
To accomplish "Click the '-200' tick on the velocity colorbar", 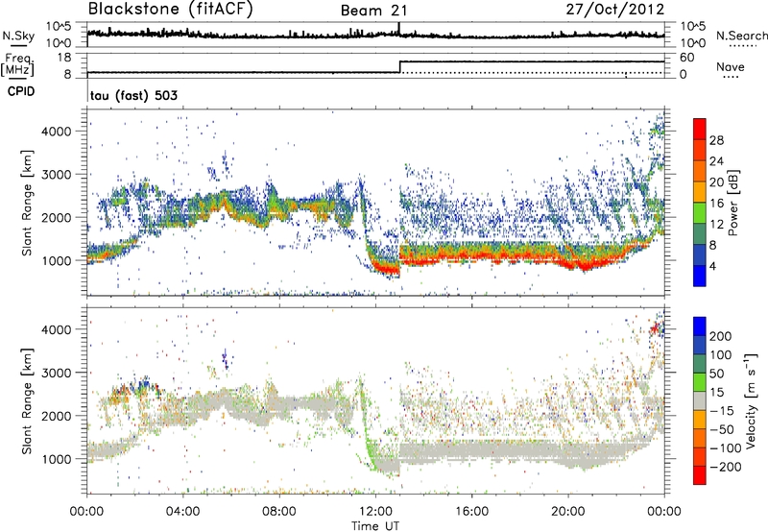I will pos(725,467).
